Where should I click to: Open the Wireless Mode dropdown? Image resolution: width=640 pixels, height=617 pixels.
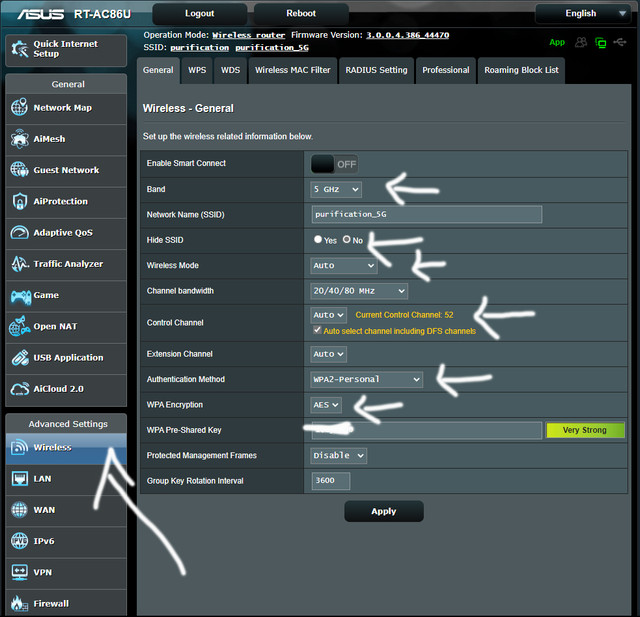tap(344, 266)
